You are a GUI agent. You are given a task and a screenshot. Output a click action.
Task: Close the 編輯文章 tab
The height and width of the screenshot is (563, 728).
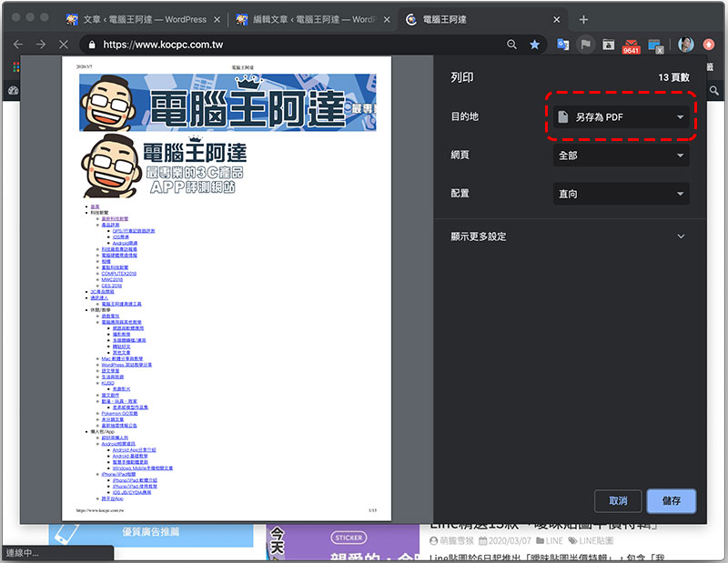point(387,19)
